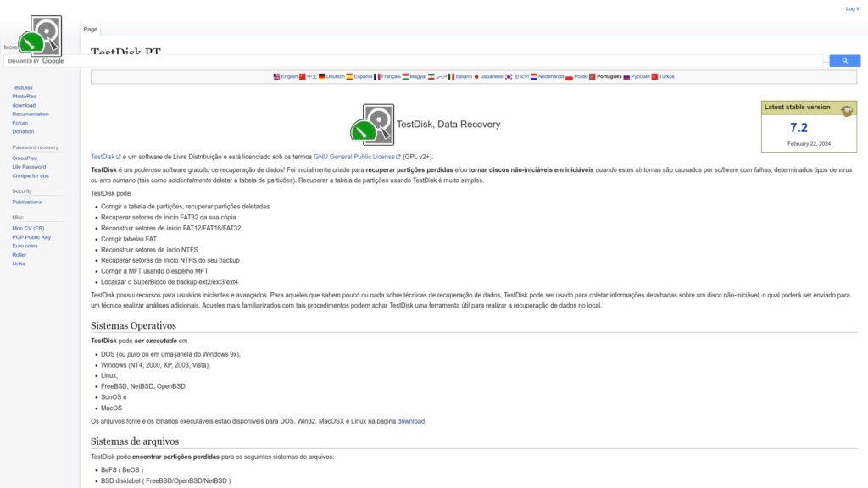
Task: Click the TestDisk logo in the sidebar
Action: click(x=39, y=36)
